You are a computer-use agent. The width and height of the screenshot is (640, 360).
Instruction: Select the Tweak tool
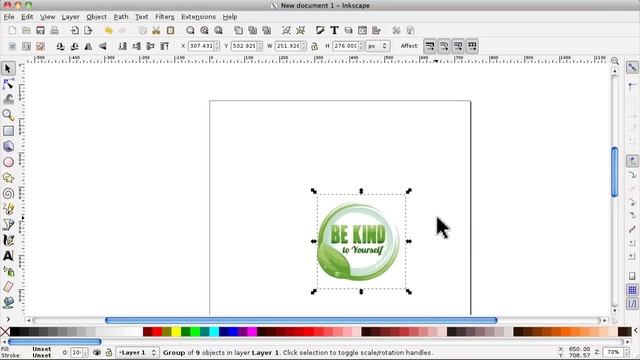coord(8,99)
